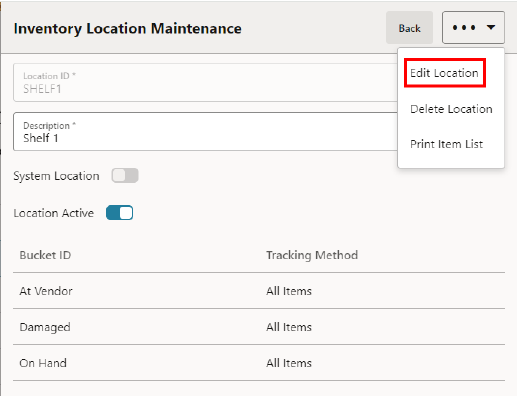Select the At Vendor bucket row

(259, 291)
